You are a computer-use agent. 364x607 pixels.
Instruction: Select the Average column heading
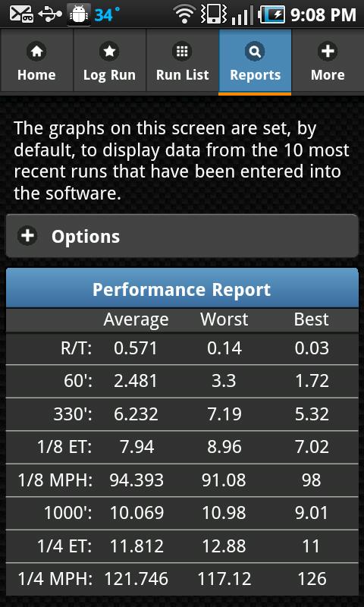(x=136, y=319)
